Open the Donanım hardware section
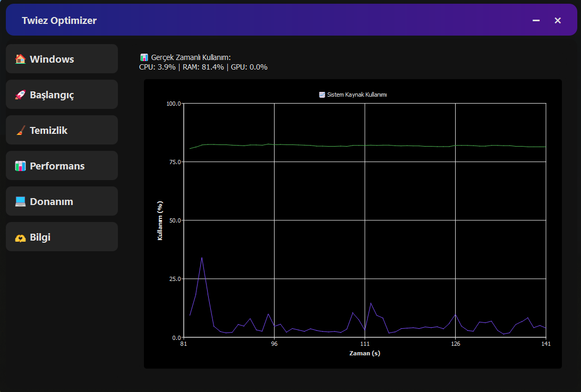The width and height of the screenshot is (581, 392). [62, 201]
